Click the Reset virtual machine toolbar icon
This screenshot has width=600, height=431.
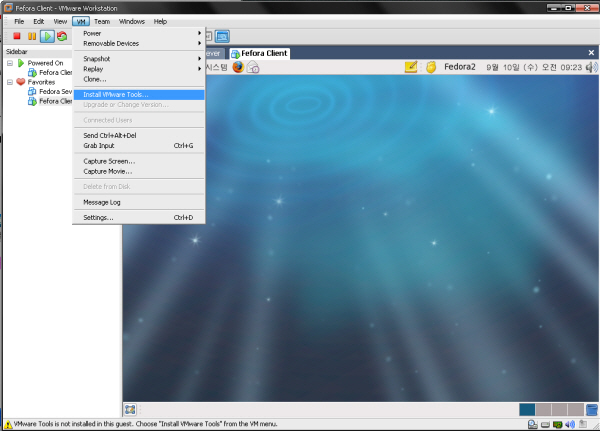coord(62,36)
